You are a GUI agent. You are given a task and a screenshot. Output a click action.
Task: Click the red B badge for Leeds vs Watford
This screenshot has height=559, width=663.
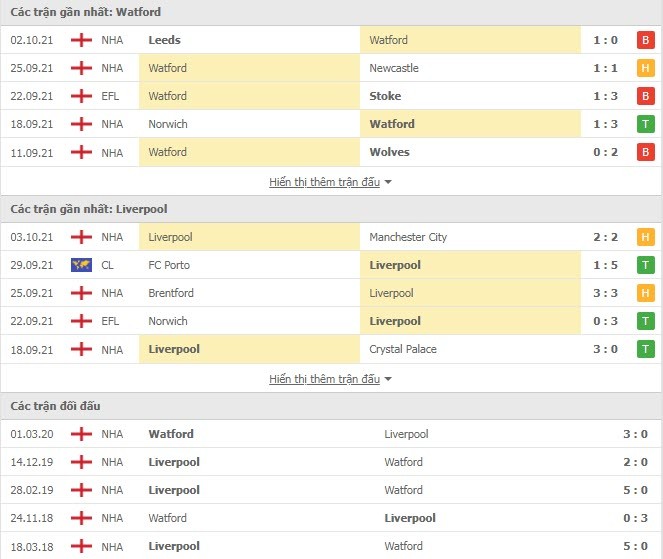[x=645, y=40]
